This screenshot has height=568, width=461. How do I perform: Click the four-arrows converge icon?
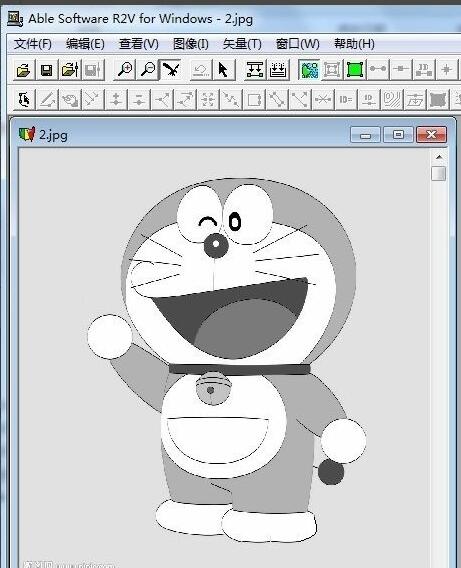[x=208, y=99]
